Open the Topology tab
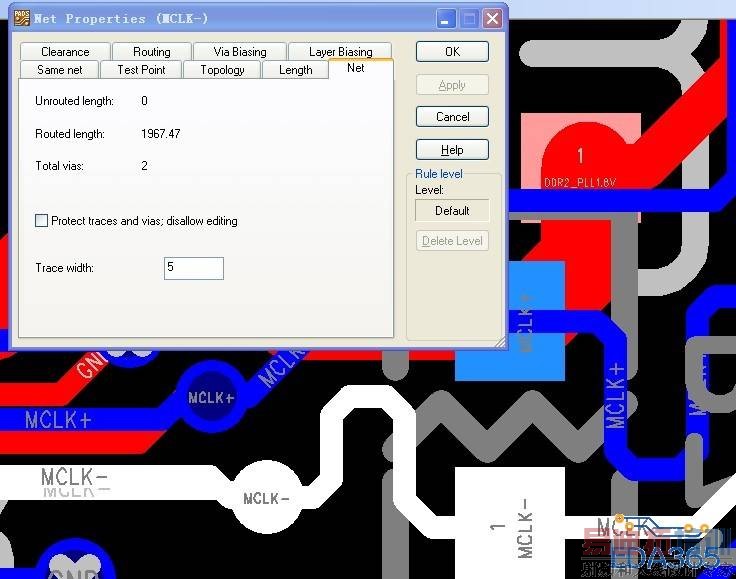736x579 pixels. point(222,69)
